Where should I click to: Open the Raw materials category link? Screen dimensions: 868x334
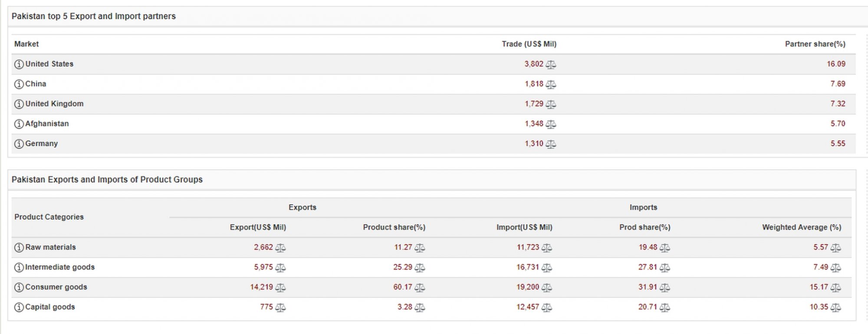pos(50,247)
